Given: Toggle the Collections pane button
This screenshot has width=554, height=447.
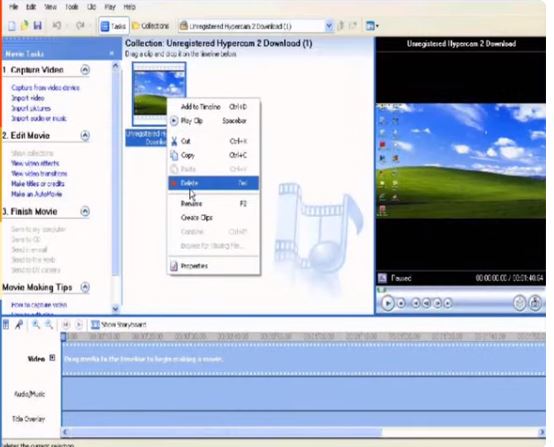Looking at the screenshot, I should coord(151,26).
